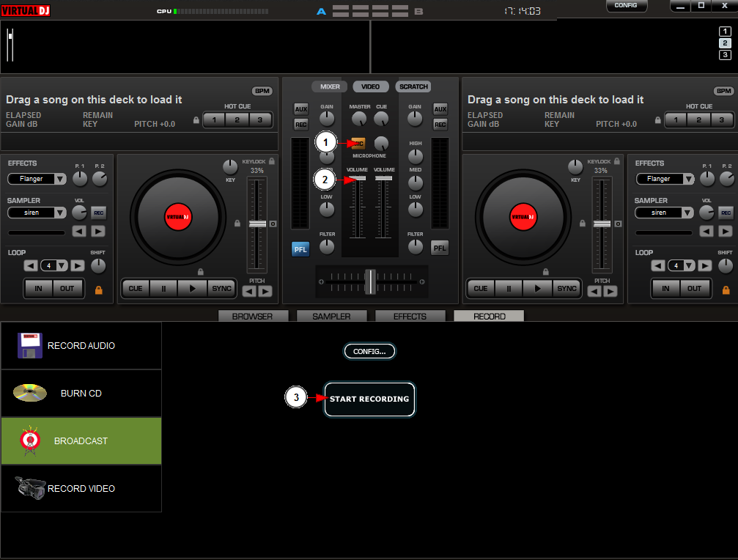This screenshot has height=560, width=738.
Task: Open record Config... button
Action: pyautogui.click(x=369, y=352)
